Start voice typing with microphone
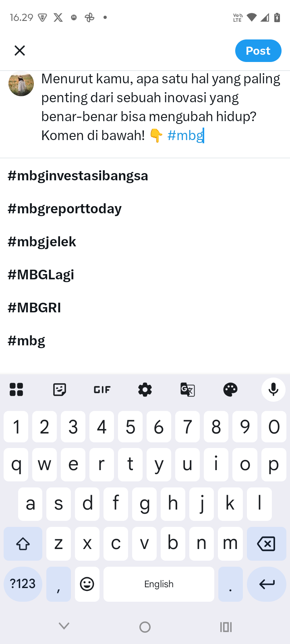290x644 pixels. click(273, 390)
